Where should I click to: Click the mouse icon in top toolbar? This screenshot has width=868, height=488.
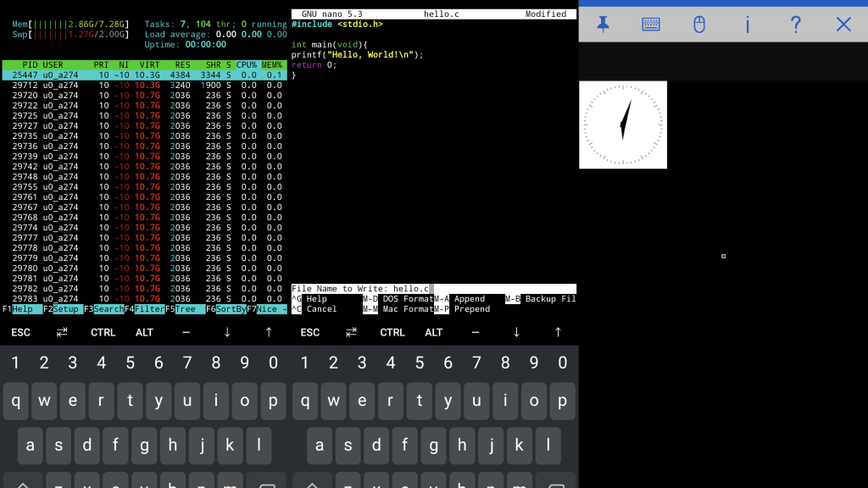click(x=698, y=25)
